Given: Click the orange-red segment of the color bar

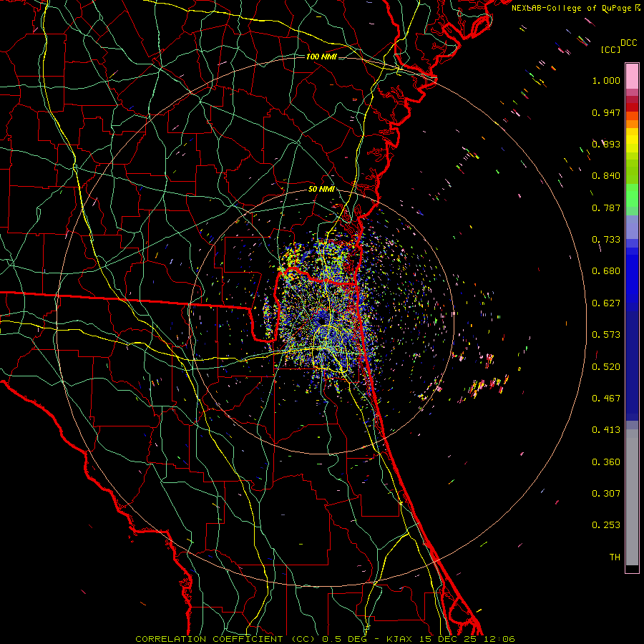Looking at the screenshot, I should pos(632,116).
